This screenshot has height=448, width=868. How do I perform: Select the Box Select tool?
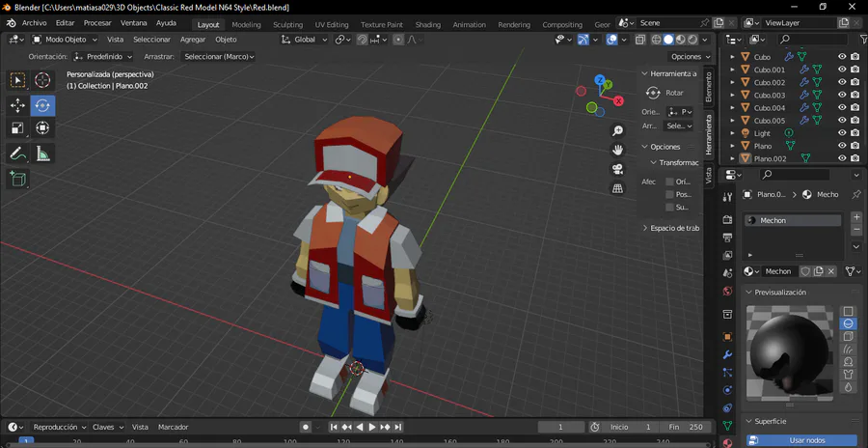click(18, 80)
